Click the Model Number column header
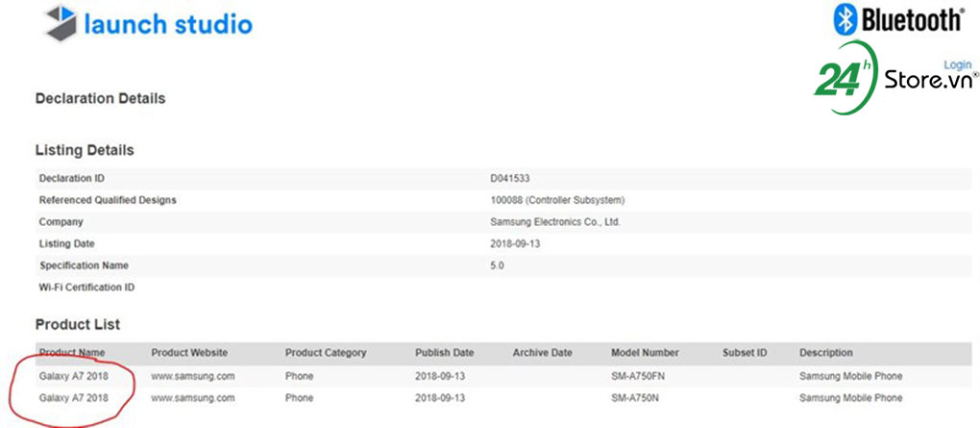The image size is (980, 428). [x=645, y=353]
